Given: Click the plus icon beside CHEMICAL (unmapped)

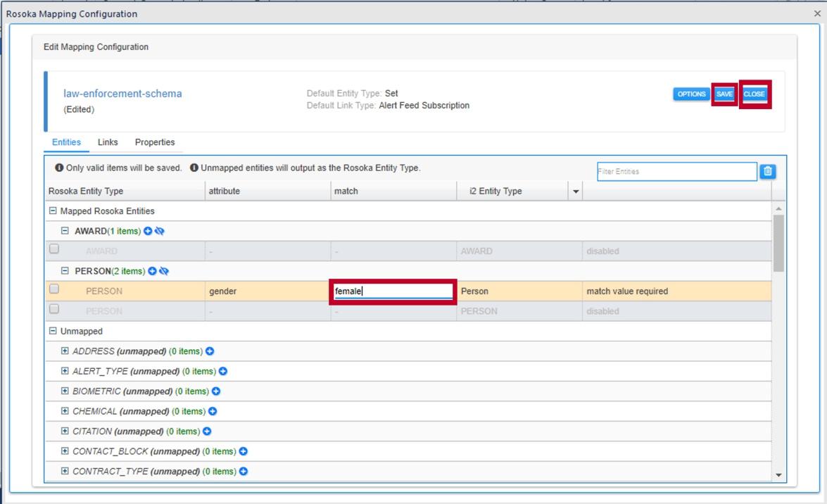Looking at the screenshot, I should (213, 411).
